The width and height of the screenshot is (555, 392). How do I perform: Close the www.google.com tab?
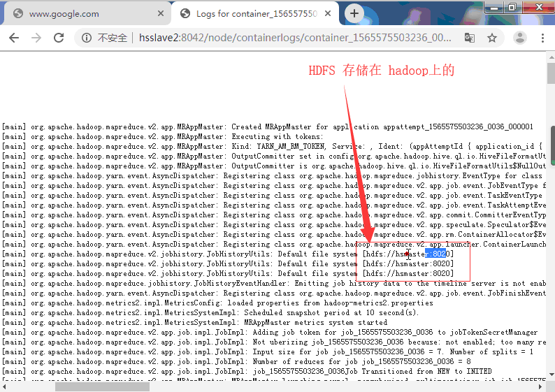point(161,13)
